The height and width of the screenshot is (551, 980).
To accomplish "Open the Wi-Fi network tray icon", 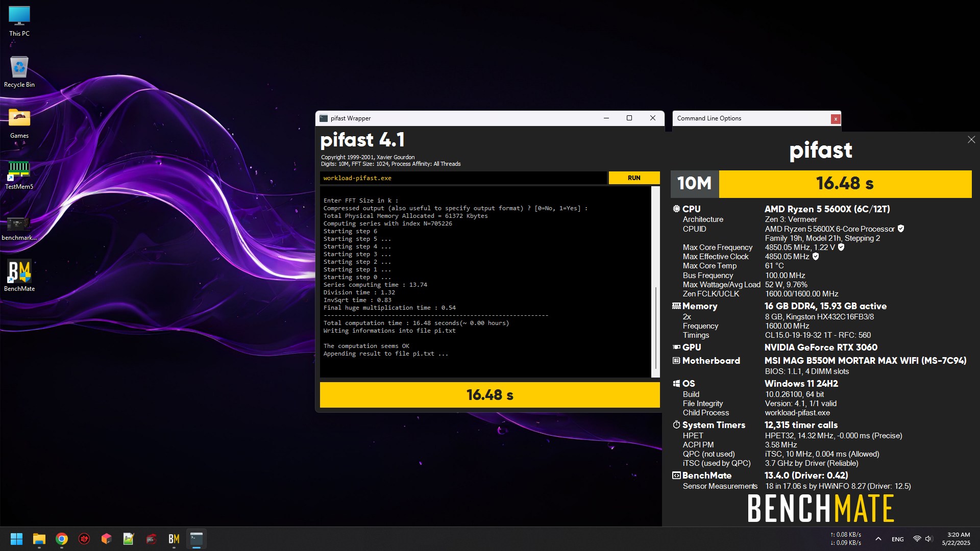I will click(x=917, y=539).
